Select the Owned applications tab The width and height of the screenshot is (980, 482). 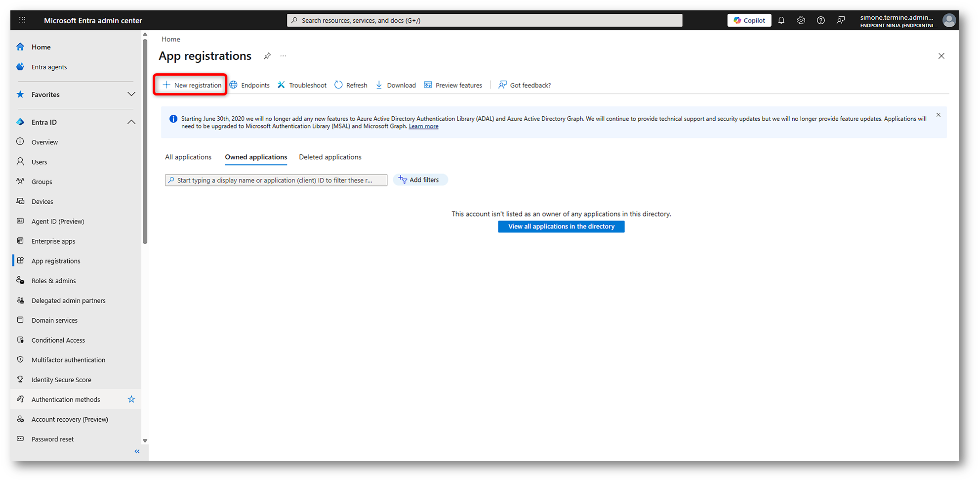coord(256,157)
